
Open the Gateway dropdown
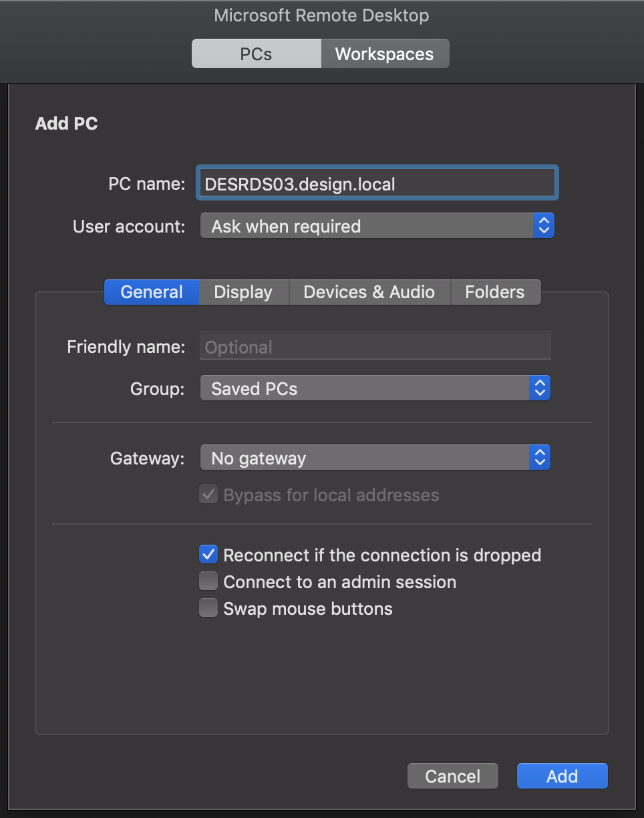(x=375, y=458)
